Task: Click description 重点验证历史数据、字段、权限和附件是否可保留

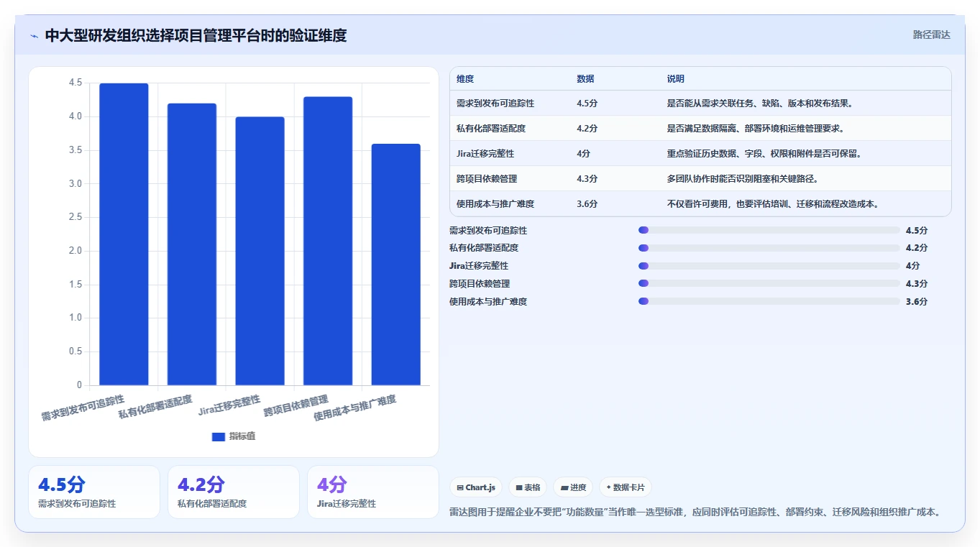Action: 764,154
